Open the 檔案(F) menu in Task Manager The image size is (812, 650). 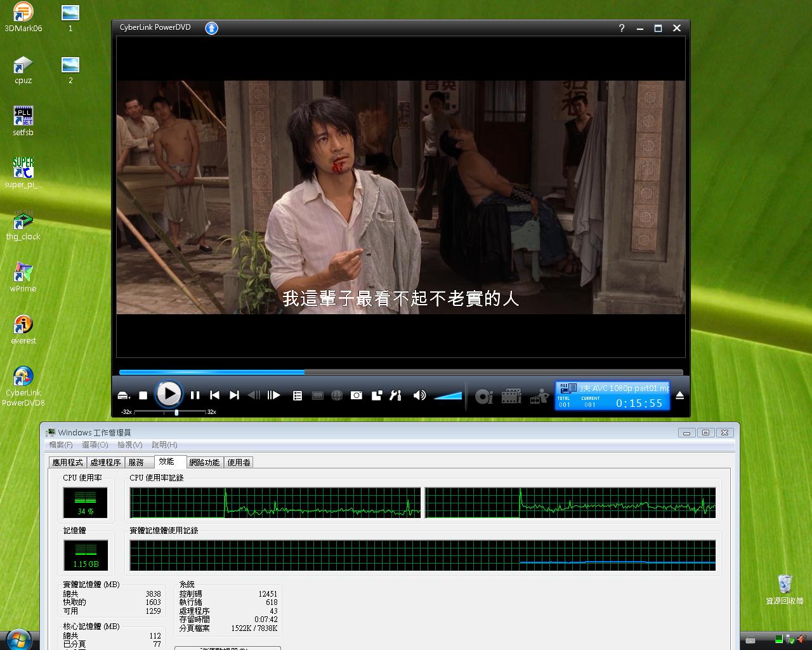point(61,445)
